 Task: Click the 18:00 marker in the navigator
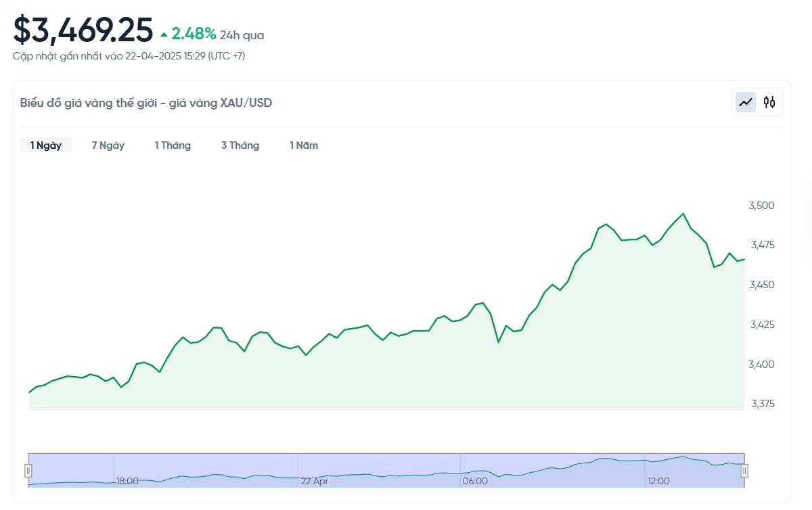tap(127, 481)
